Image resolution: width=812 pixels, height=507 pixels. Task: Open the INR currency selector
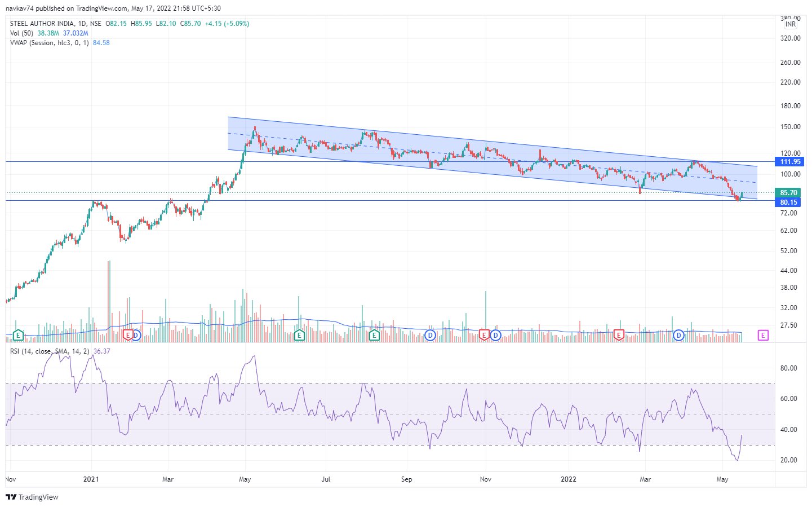click(x=791, y=24)
